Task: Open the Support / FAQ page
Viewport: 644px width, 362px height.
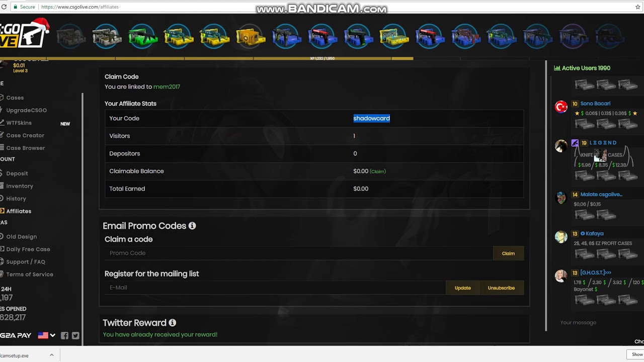Action: (x=25, y=261)
